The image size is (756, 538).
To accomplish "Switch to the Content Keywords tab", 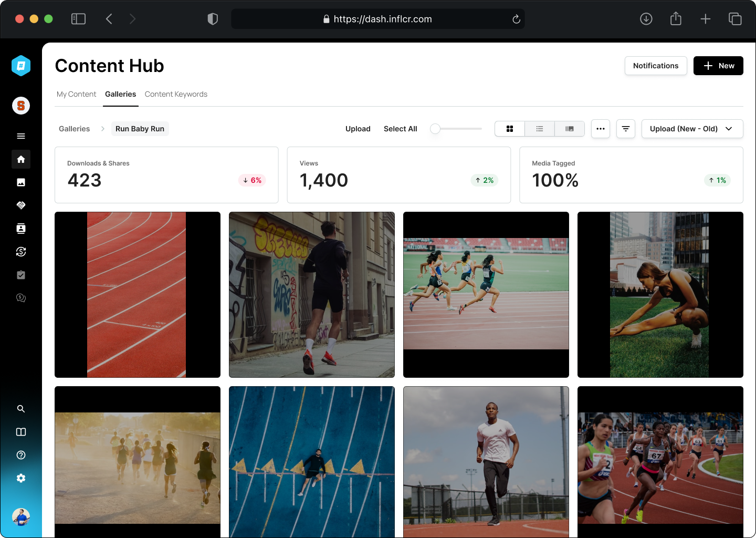I will pos(176,94).
